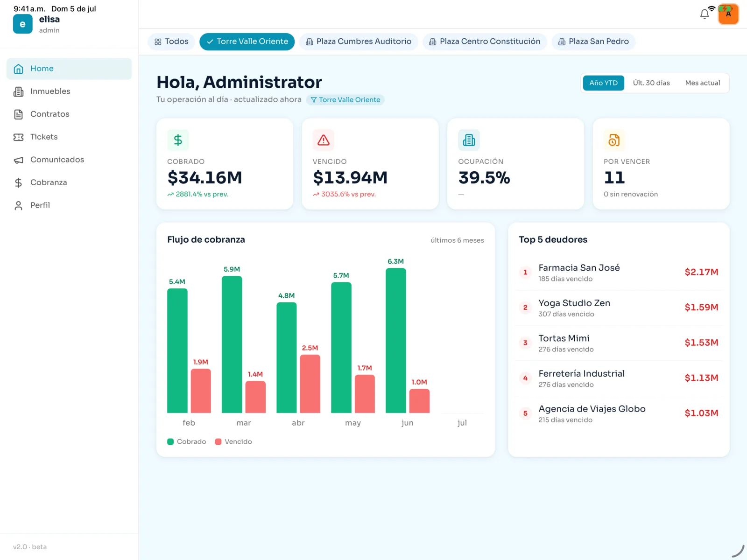Click the Tickets ticket icon
This screenshot has height=560, width=747.
point(19,137)
